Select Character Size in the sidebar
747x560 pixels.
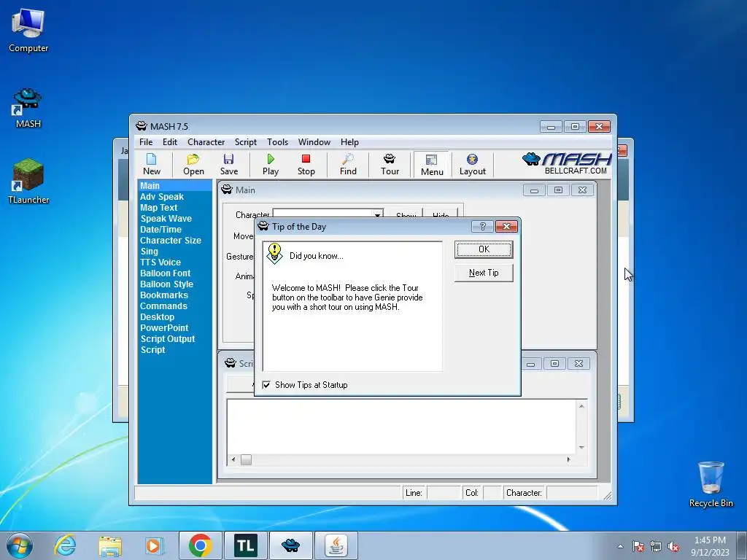pyautogui.click(x=171, y=241)
